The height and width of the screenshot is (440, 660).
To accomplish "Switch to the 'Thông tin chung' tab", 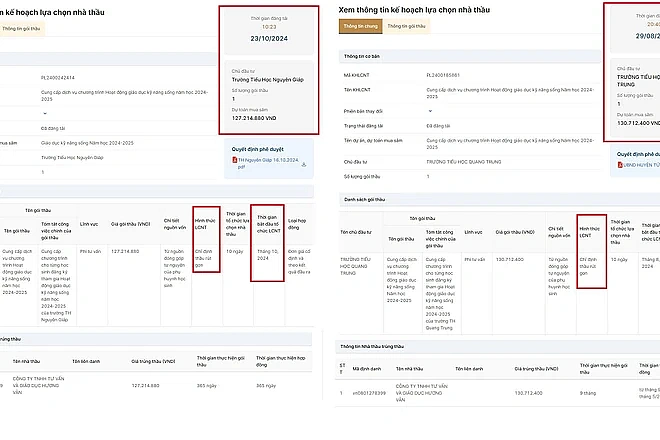I will coord(361,26).
